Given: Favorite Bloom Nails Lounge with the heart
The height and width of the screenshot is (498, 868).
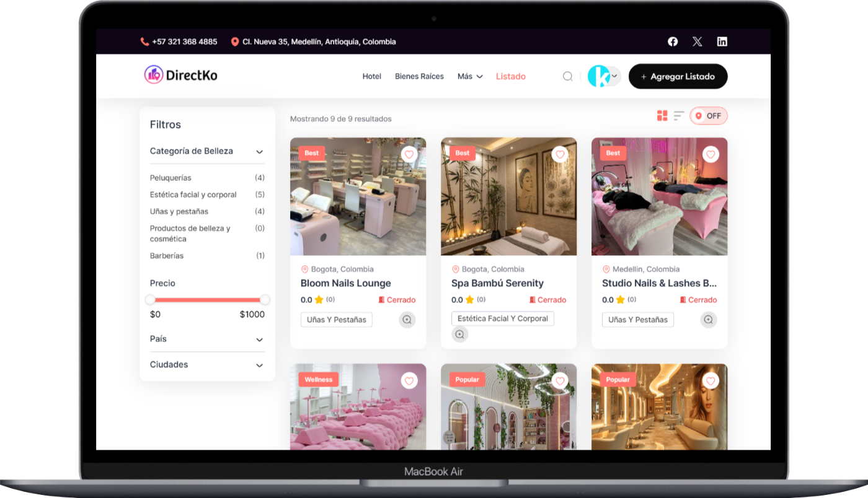Looking at the screenshot, I should 409,154.
